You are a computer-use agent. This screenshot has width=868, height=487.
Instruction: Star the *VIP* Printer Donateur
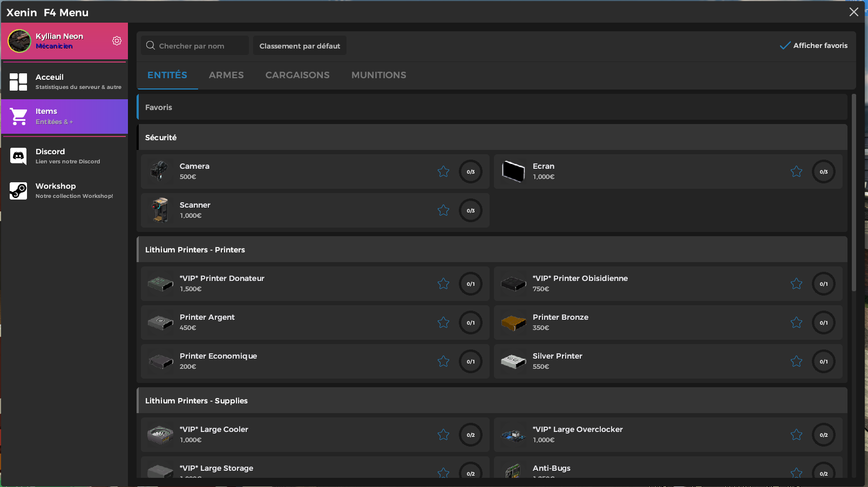coord(443,284)
